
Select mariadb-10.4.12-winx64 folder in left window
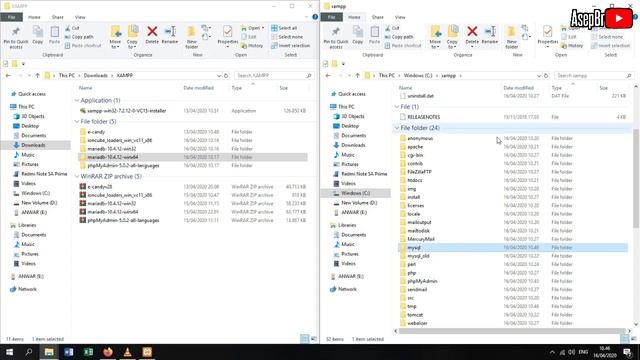pos(193,157)
